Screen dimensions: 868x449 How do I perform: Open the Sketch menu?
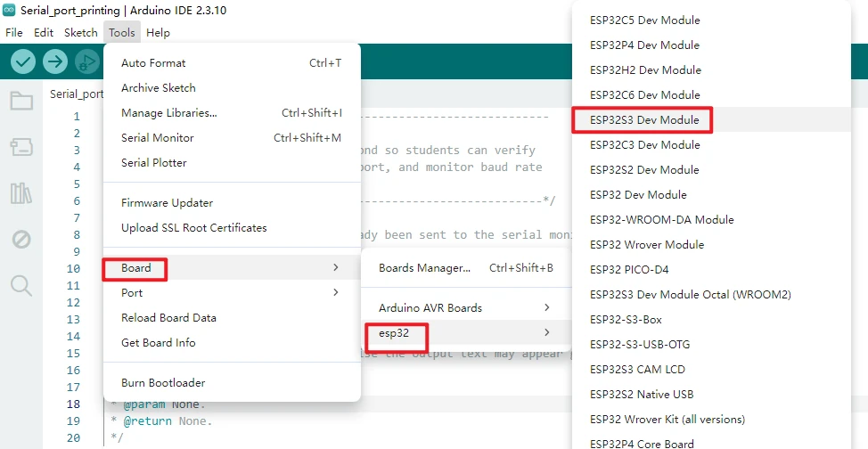tap(81, 33)
